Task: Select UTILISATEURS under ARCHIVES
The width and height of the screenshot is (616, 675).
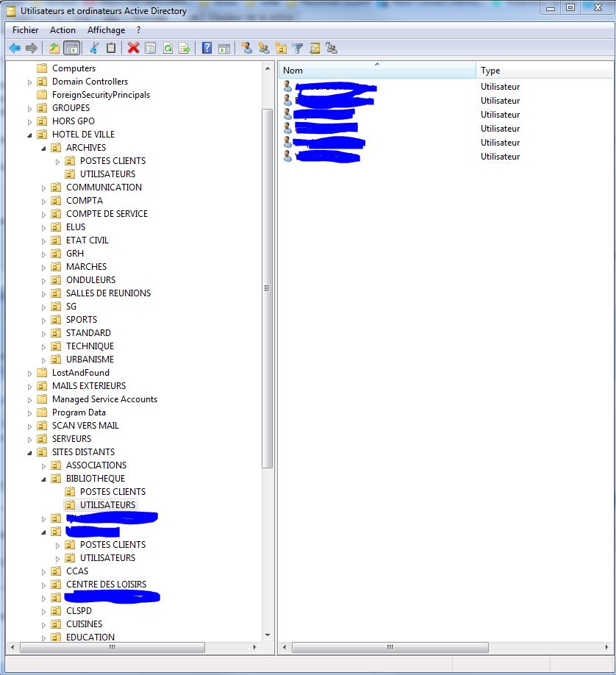Action: click(x=107, y=174)
